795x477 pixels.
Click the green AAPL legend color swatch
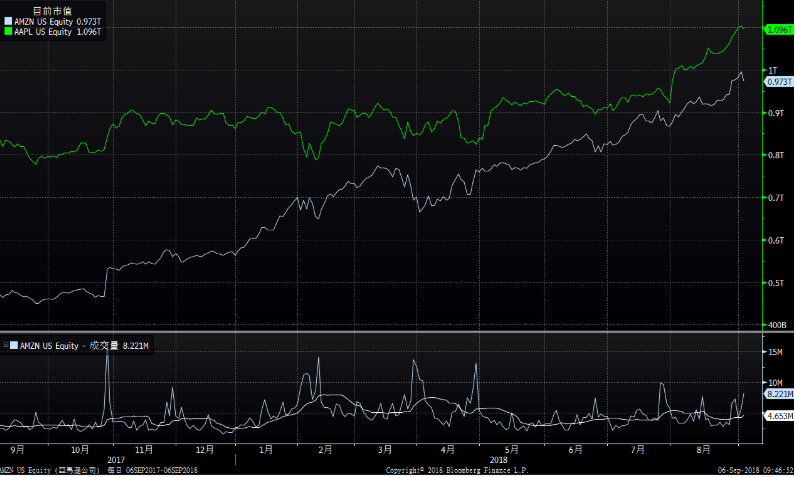tap(8, 32)
